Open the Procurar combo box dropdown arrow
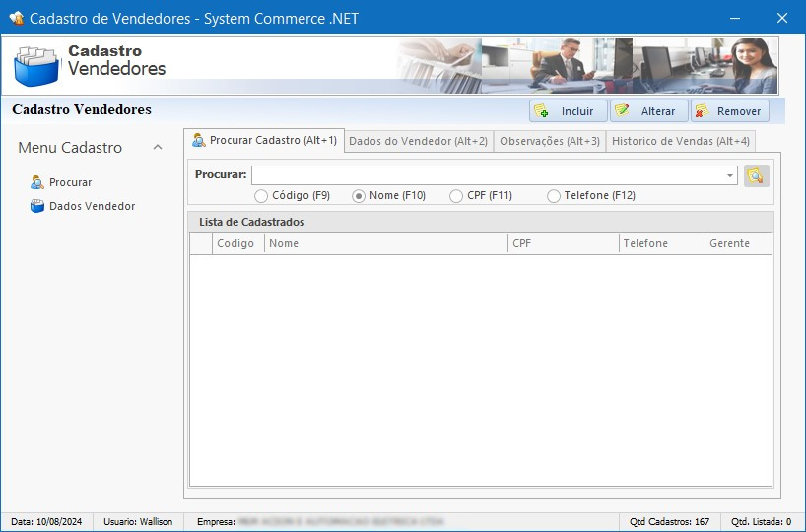806x532 pixels. tap(729, 175)
